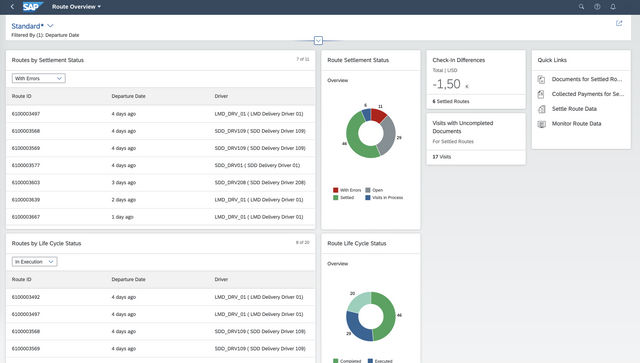
Task: Click the 3 days ago date cell
Action: [x=124, y=183]
